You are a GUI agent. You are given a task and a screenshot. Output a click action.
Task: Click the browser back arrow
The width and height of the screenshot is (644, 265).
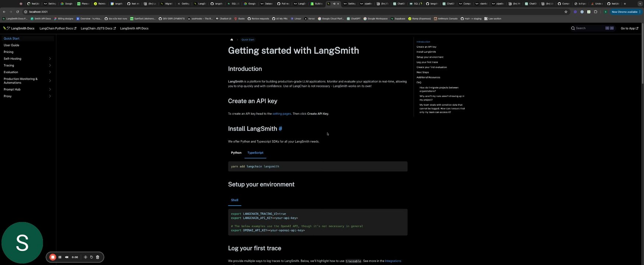pyautogui.click(x=4, y=12)
